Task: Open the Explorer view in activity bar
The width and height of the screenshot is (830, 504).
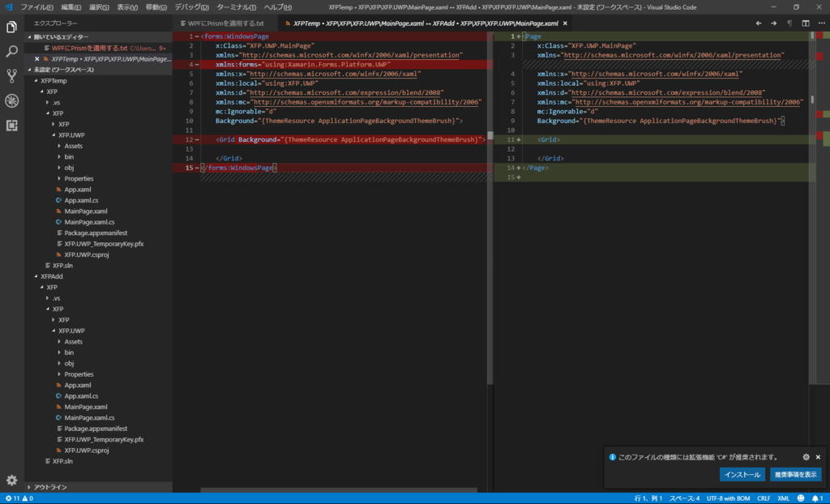Action: (x=11, y=27)
